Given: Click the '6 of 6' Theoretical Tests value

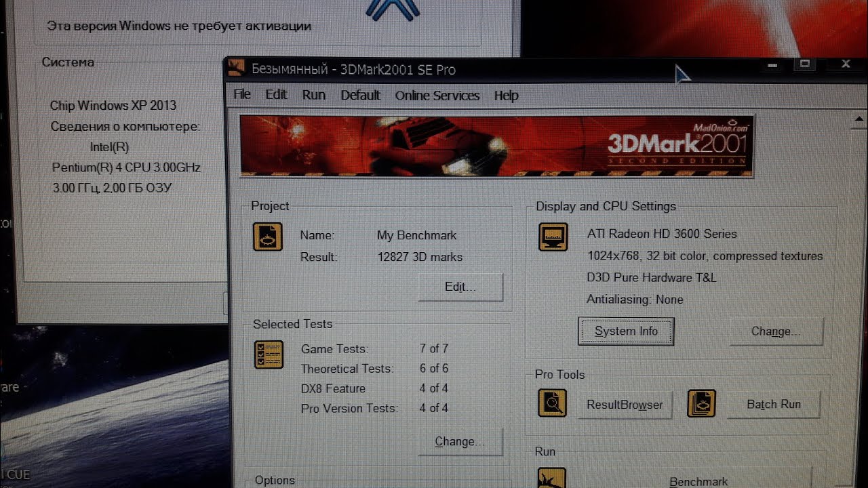Looking at the screenshot, I should click(x=434, y=368).
